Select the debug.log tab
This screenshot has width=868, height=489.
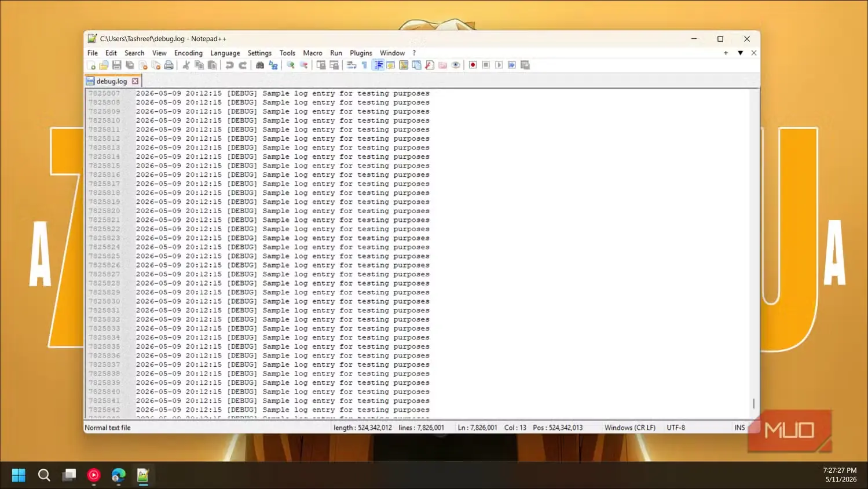pyautogui.click(x=111, y=81)
